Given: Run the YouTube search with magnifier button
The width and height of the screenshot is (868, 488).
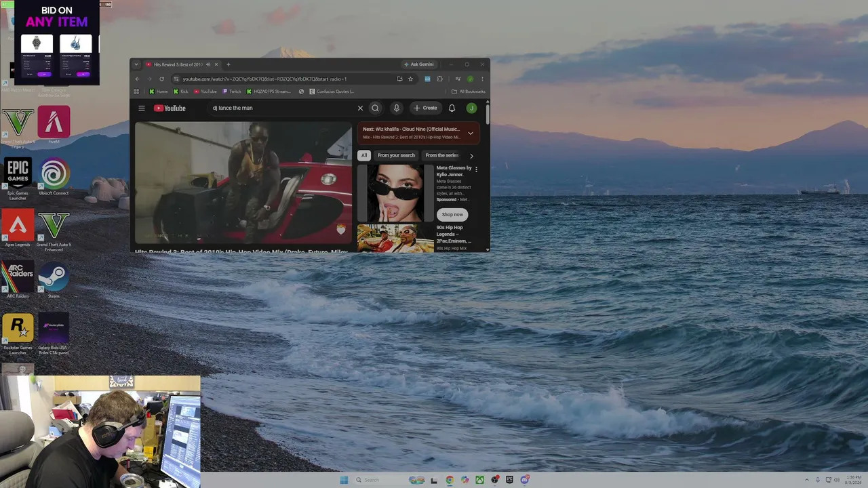Looking at the screenshot, I should click(375, 108).
